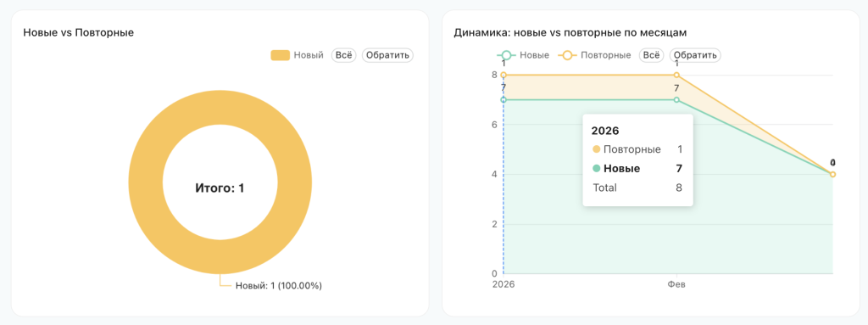The width and height of the screenshot is (868, 325).
Task: Click the yellow Повторные data point at 2026
Action: [x=504, y=75]
